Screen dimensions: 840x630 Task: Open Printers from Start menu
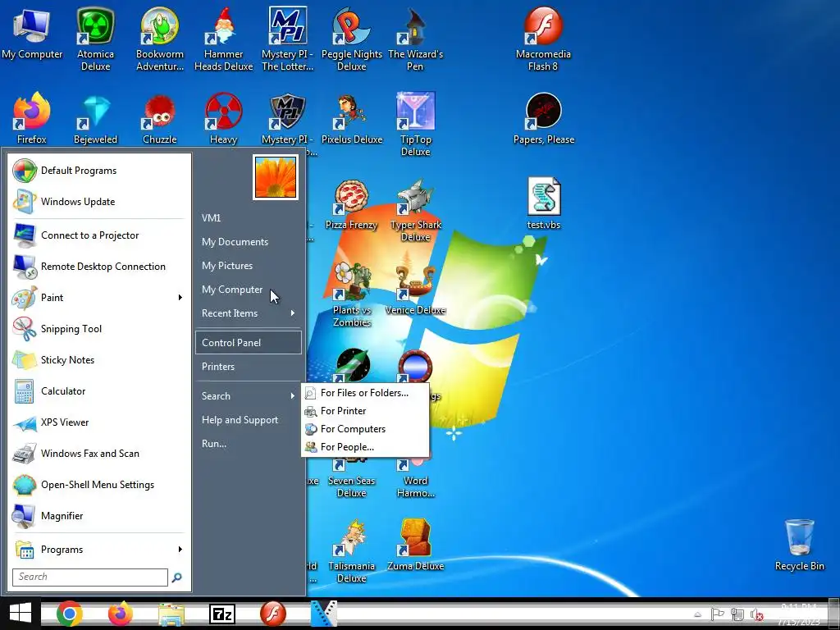pyautogui.click(x=249, y=367)
